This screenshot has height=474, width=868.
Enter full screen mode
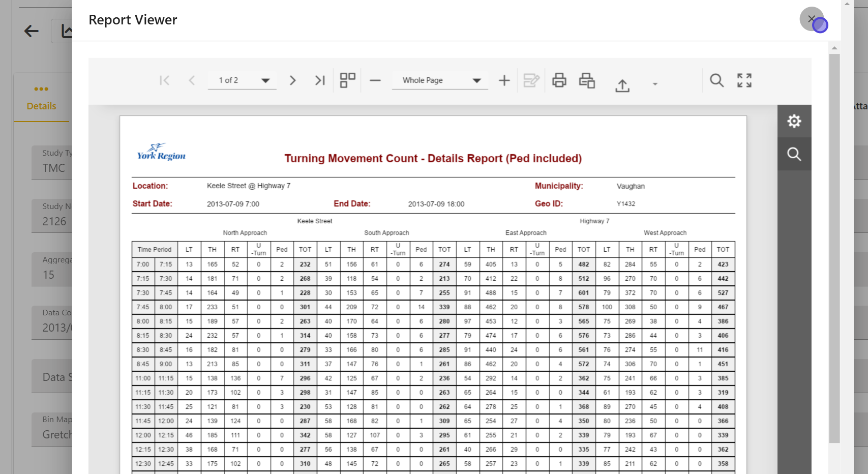tap(744, 80)
